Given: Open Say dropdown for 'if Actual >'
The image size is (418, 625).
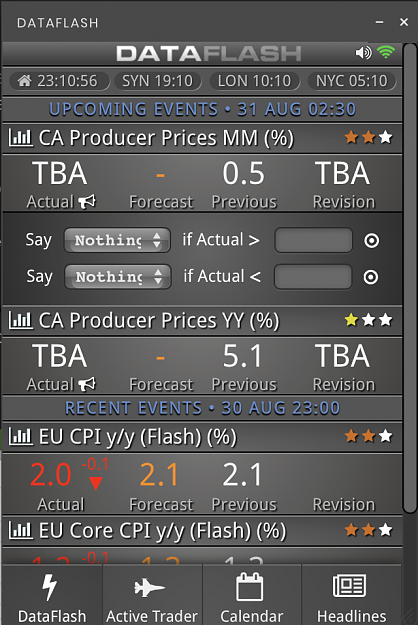Looking at the screenshot, I should [118, 240].
